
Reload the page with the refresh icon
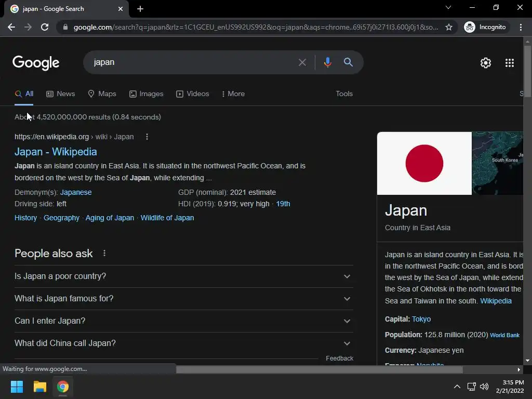pyautogui.click(x=45, y=27)
